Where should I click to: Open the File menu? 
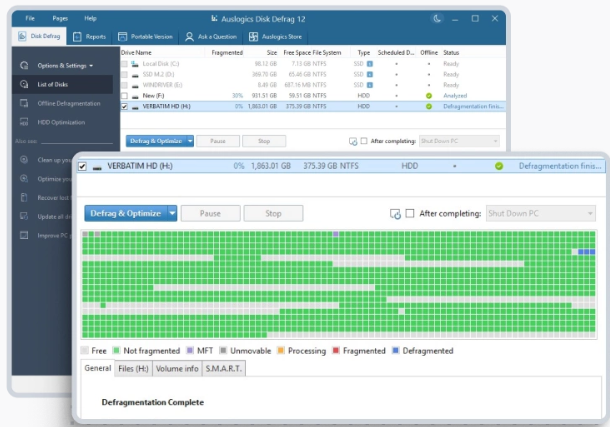click(30, 18)
